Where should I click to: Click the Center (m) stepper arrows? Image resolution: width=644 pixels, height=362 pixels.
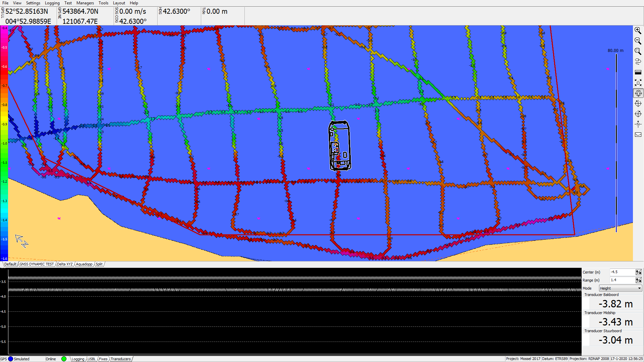click(x=639, y=272)
